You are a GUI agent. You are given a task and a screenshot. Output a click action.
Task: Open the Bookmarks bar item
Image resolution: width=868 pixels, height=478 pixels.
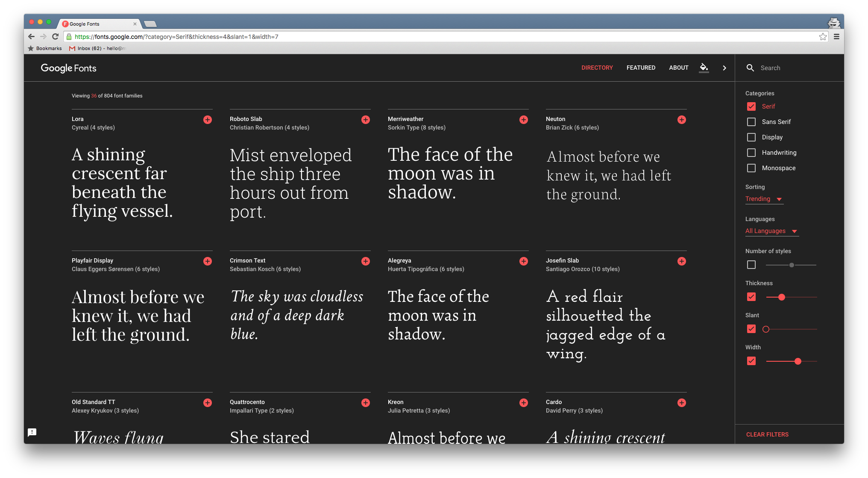click(45, 48)
